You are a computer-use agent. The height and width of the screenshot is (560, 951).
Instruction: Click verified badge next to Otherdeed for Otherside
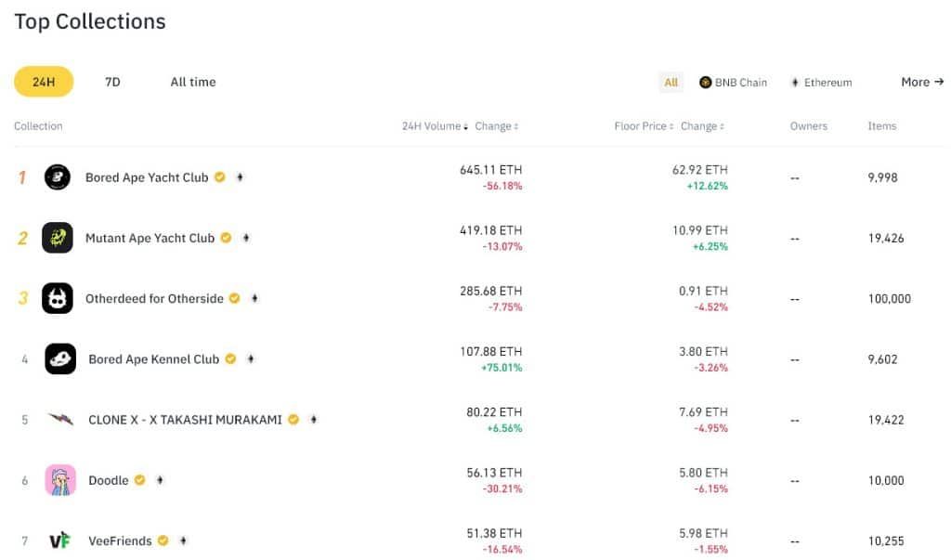[x=235, y=298]
